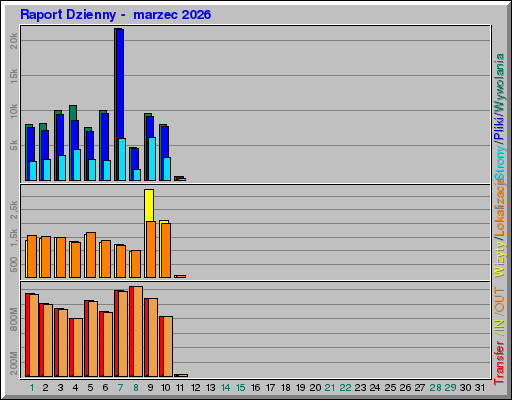Click day label 5 on the axis
The width and height of the screenshot is (512, 400).
pos(91,388)
